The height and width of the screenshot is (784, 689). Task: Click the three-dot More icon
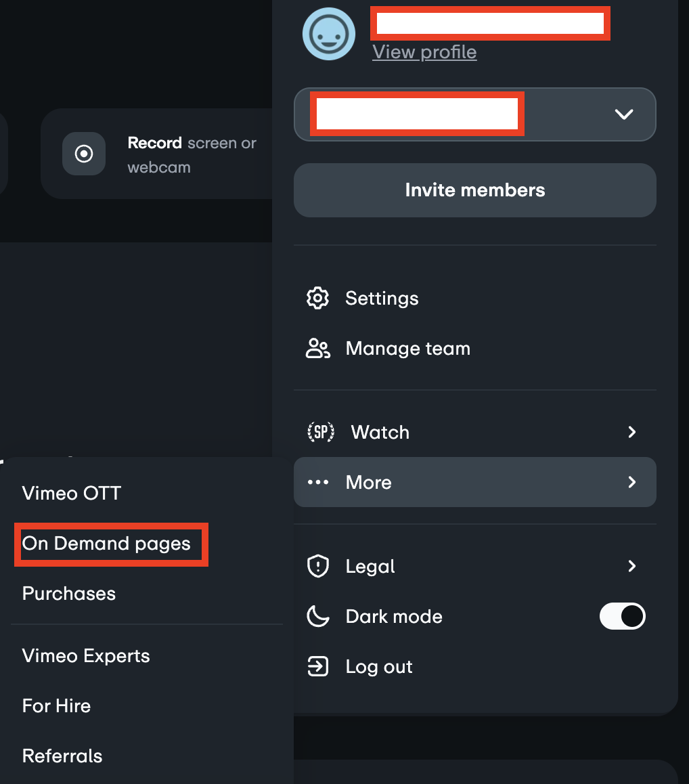(317, 482)
